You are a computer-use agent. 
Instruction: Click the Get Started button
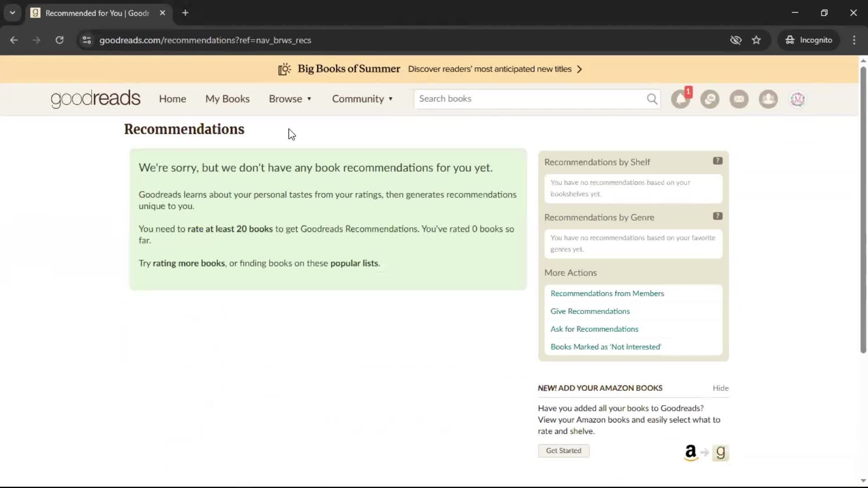pyautogui.click(x=563, y=451)
